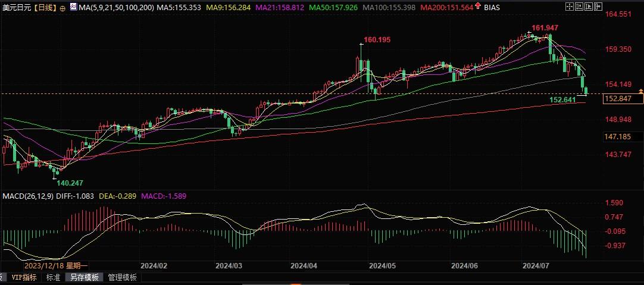Click the 147.185 price axis box
The height and width of the screenshot is (285, 644).
pyautogui.click(x=623, y=136)
